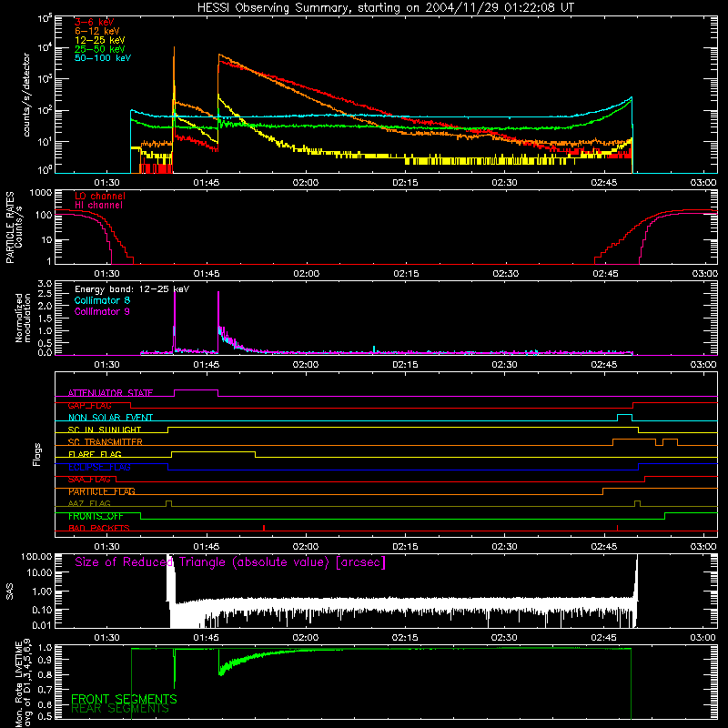Click the 02:00 tick label under top plot
The width and height of the screenshot is (728, 728).
(306, 183)
